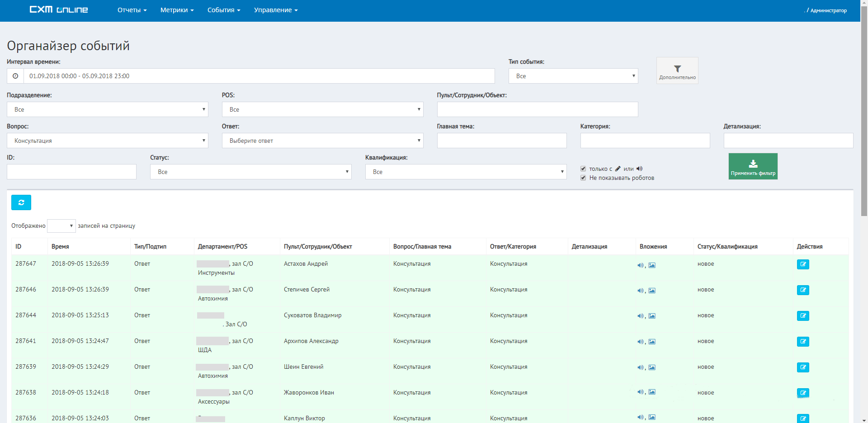Screen dimensions: 868x423
Task: Open the Вопрос dropdown set to Консультация
Action: [107, 141]
